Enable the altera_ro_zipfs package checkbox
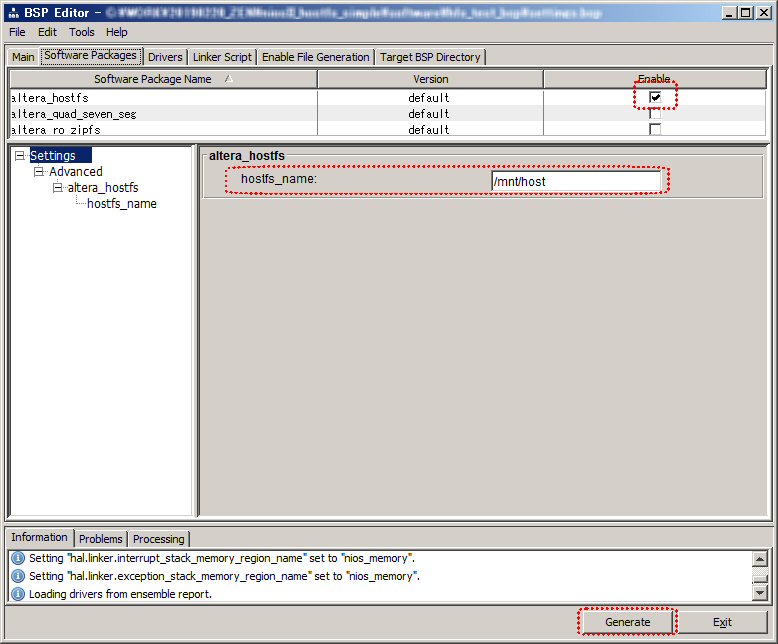This screenshot has width=778, height=644. [655, 129]
